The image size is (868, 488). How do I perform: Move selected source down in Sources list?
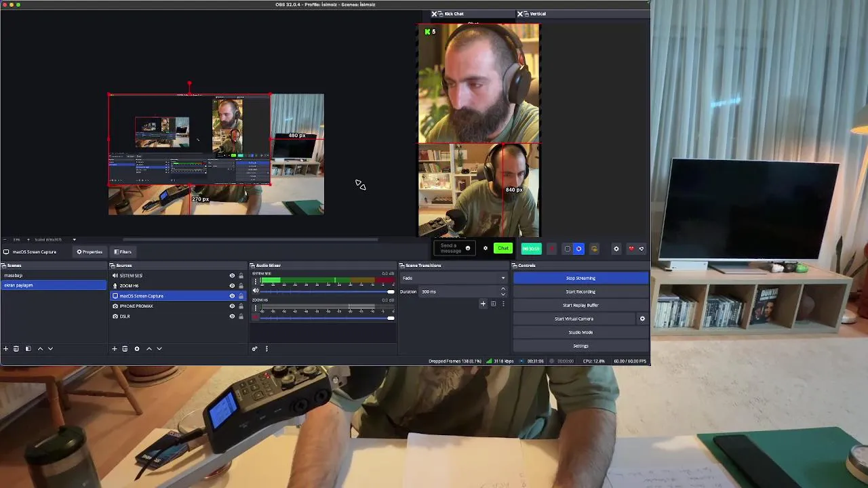pos(159,348)
